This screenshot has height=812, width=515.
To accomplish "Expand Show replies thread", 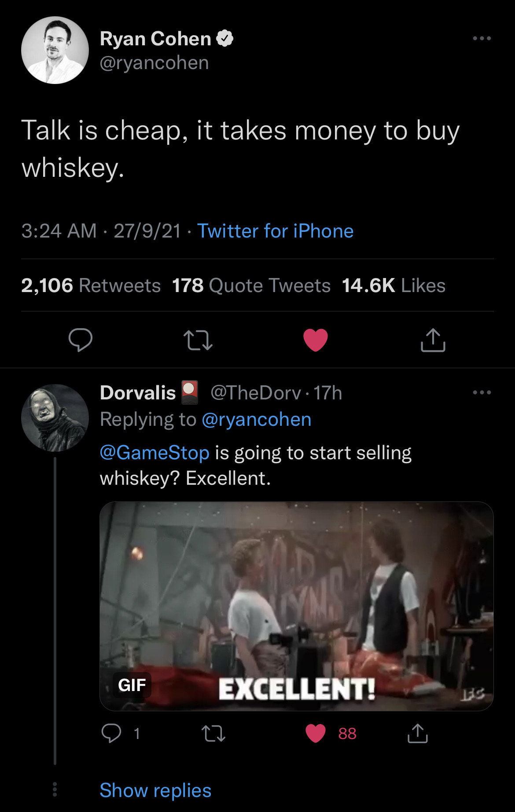I will [155, 790].
